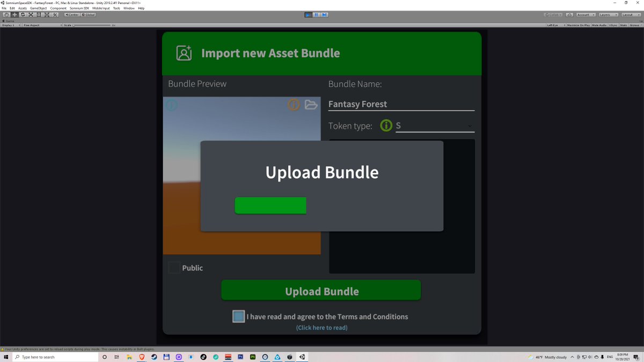Click the Step frame button

click(325, 14)
